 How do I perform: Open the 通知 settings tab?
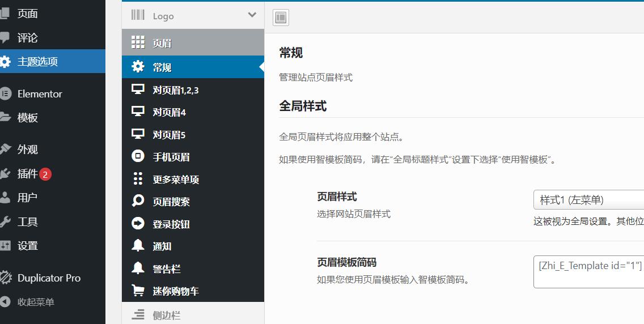(x=193, y=246)
